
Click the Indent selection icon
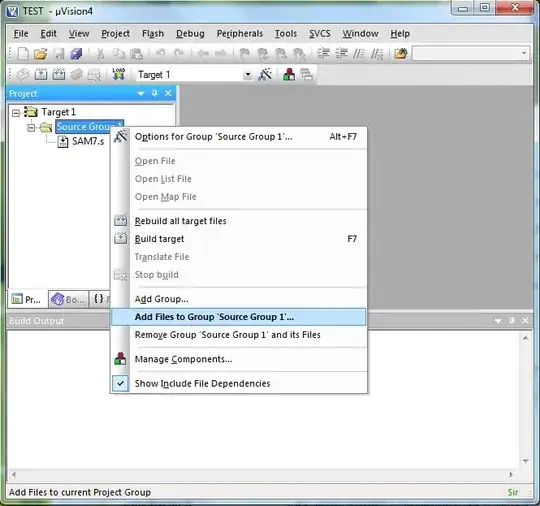[323, 54]
